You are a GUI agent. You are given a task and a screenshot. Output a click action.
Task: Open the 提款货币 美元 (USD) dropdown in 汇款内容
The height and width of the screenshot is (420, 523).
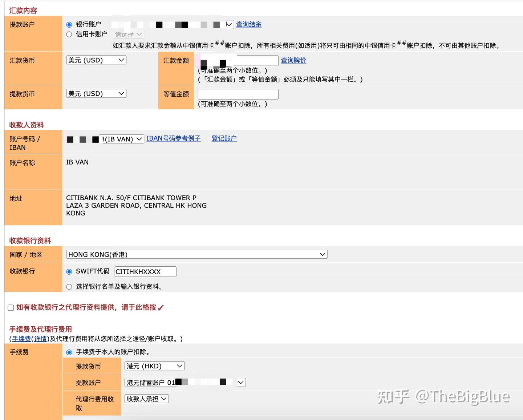[x=96, y=93]
